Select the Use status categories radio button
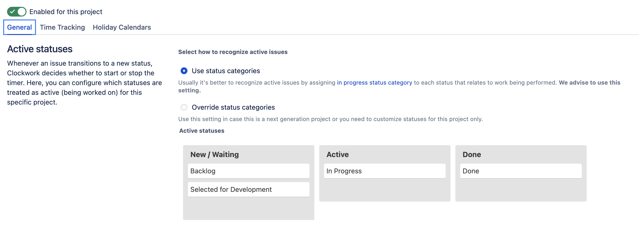 click(184, 71)
